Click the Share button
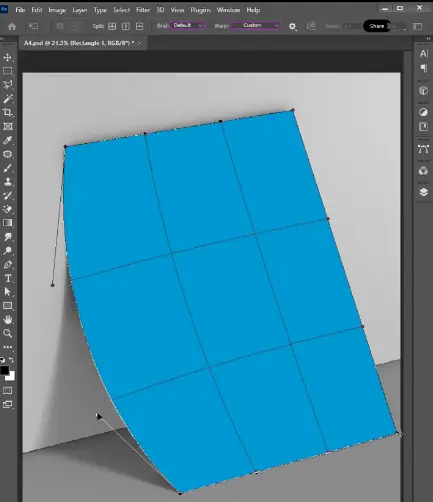Image resolution: width=433 pixels, height=502 pixels. point(377,26)
